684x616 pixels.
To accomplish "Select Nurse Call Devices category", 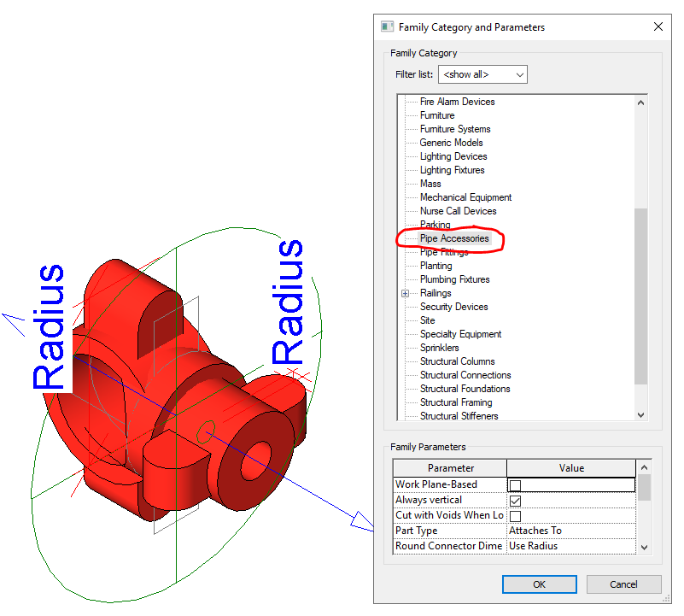I will [458, 211].
